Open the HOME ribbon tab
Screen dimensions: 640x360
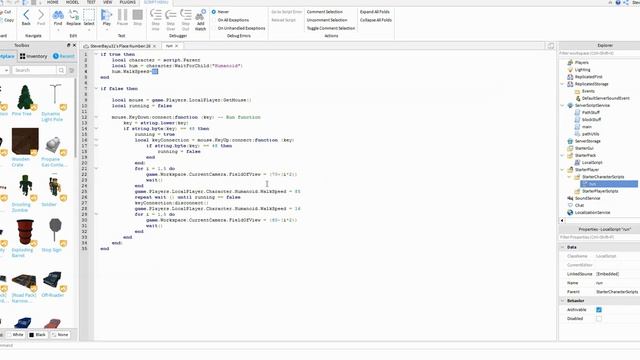[x=53, y=2]
